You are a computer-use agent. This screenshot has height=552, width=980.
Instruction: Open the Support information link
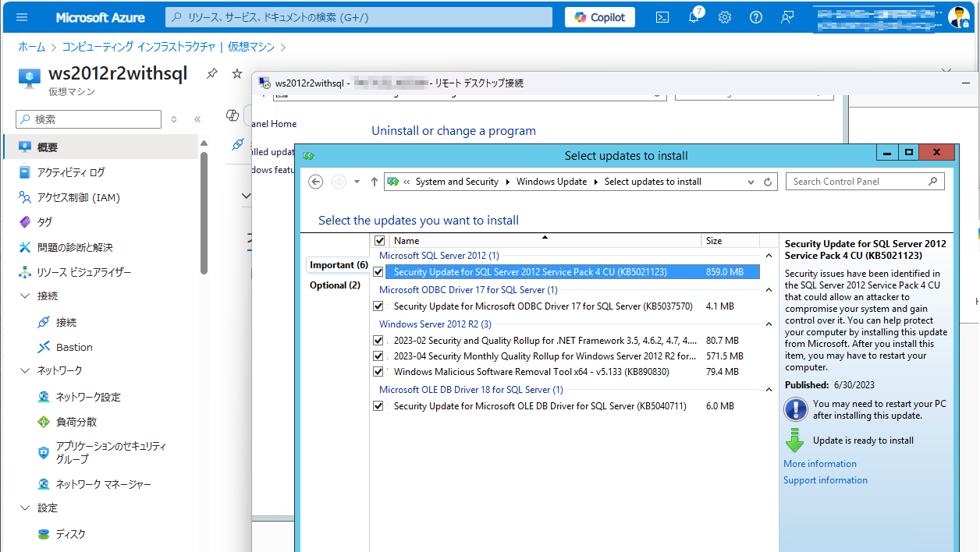(x=825, y=479)
